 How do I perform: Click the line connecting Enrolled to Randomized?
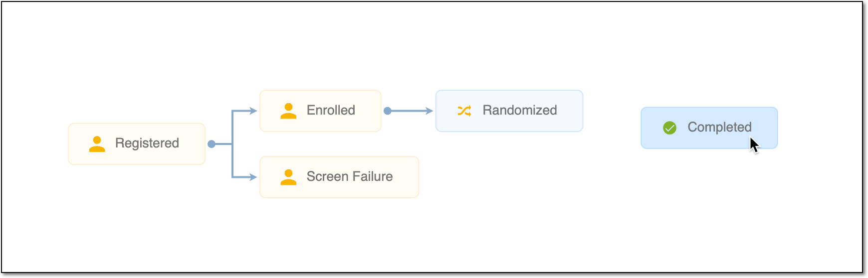tap(408, 111)
